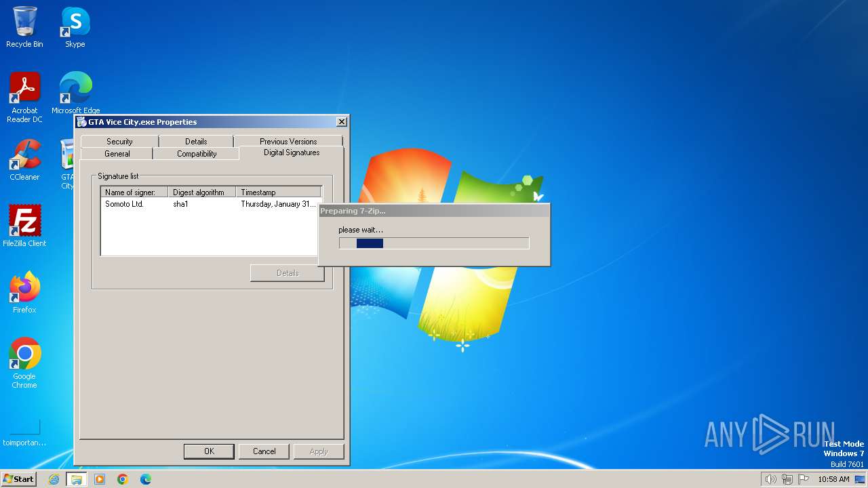Click the Preparing 7-Zip progress bar
This screenshot has height=488, width=868.
pos(434,243)
